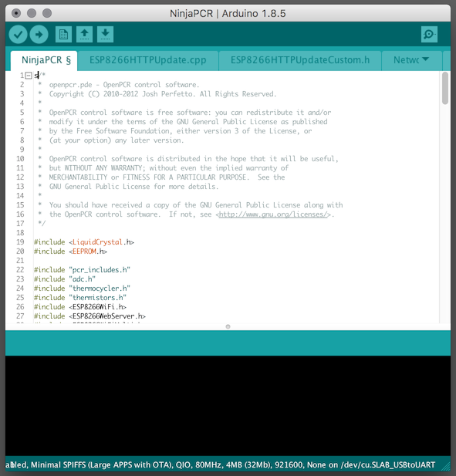Click the Verify checkmark button

pyautogui.click(x=19, y=34)
